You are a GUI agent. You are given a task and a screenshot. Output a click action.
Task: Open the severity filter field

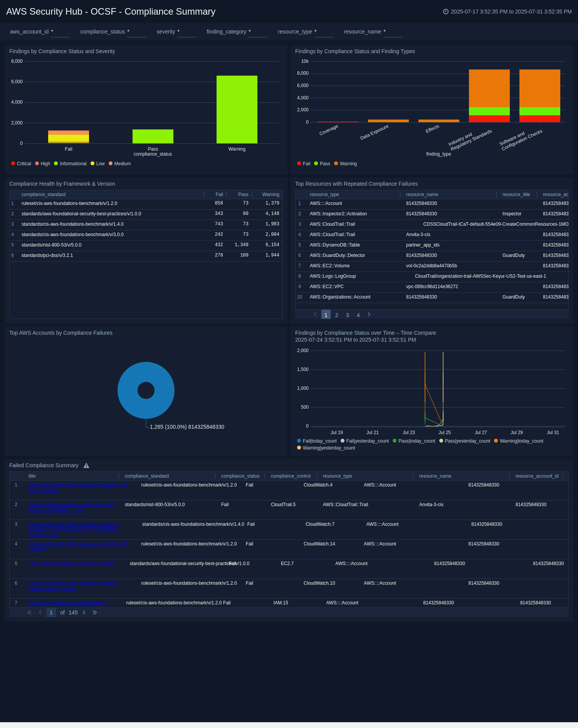coord(187,32)
